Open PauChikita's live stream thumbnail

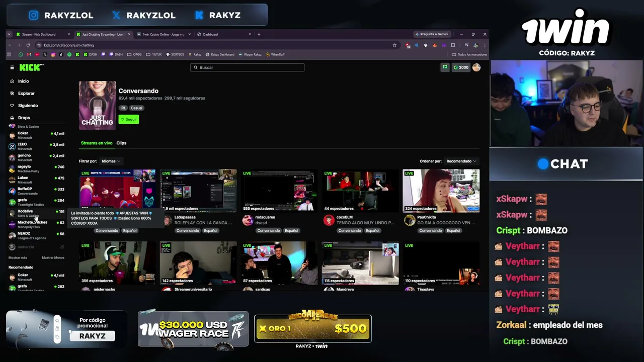point(441,191)
